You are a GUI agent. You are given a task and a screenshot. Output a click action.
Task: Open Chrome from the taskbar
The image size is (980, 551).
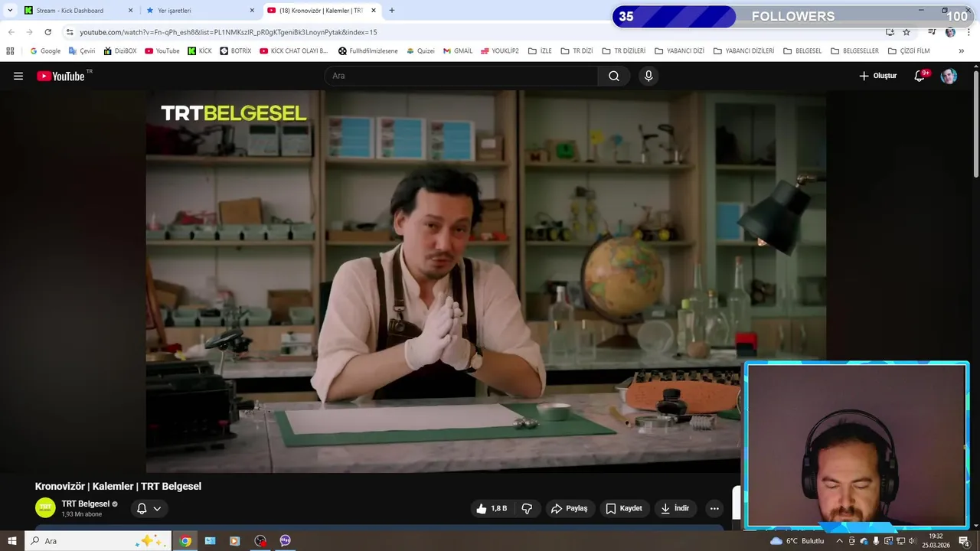click(185, 541)
